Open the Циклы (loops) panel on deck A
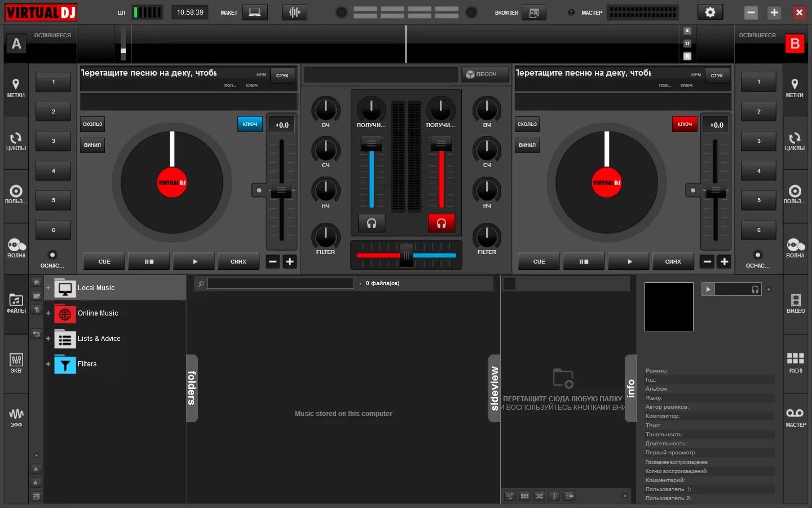 [x=16, y=142]
